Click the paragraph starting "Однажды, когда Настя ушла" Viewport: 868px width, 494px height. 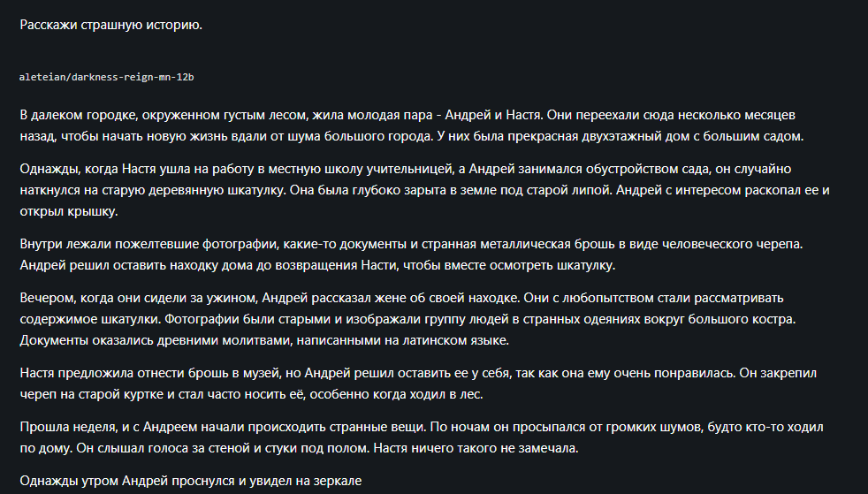[x=424, y=190]
